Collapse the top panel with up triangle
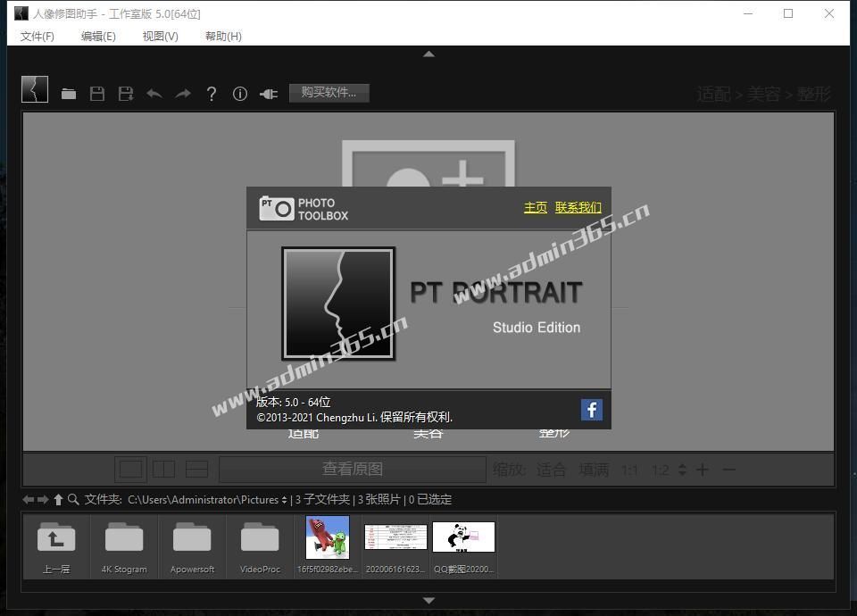The height and width of the screenshot is (616, 857). [429, 54]
